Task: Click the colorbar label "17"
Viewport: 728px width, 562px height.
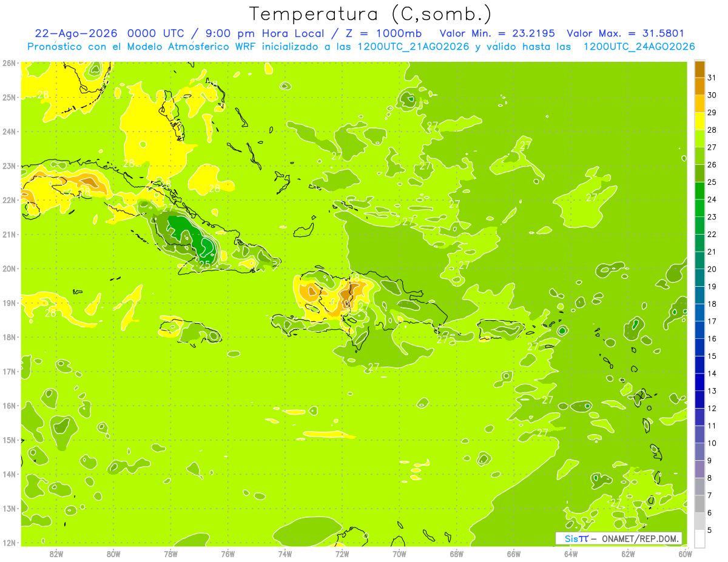Action: pos(712,322)
